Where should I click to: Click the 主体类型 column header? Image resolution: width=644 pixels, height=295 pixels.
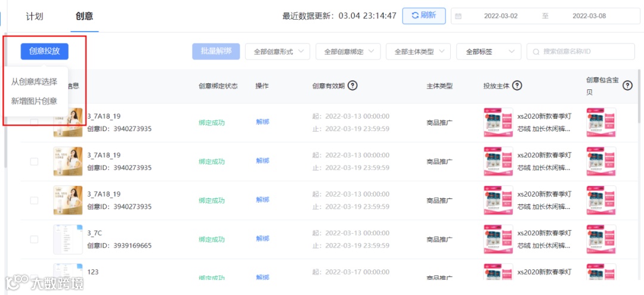[439, 86]
